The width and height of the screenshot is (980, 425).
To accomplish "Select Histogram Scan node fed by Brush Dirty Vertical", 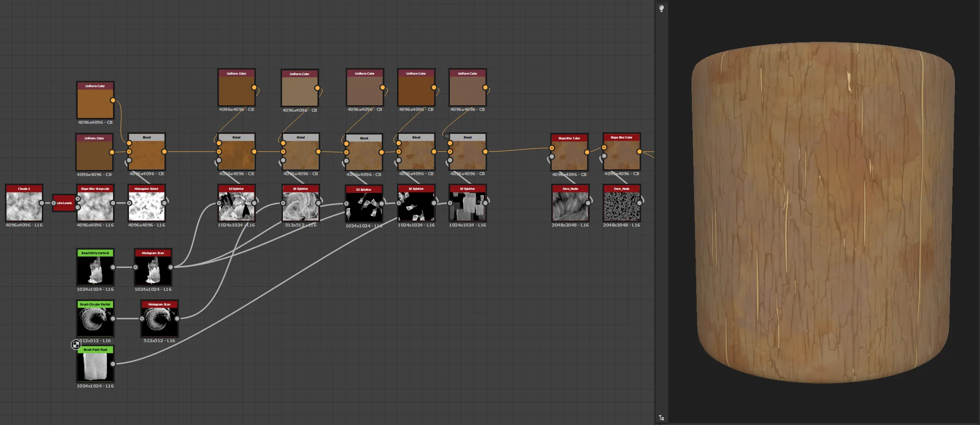I will point(153,267).
